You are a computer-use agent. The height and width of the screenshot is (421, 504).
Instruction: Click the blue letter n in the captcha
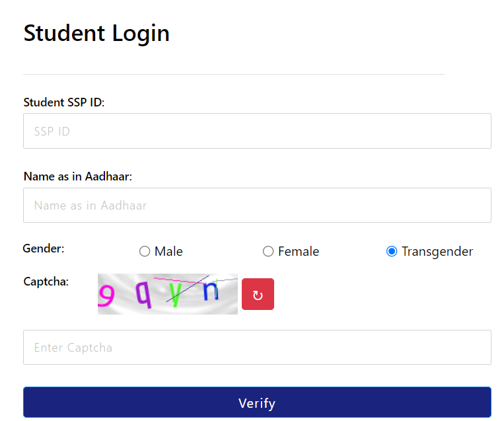click(211, 291)
